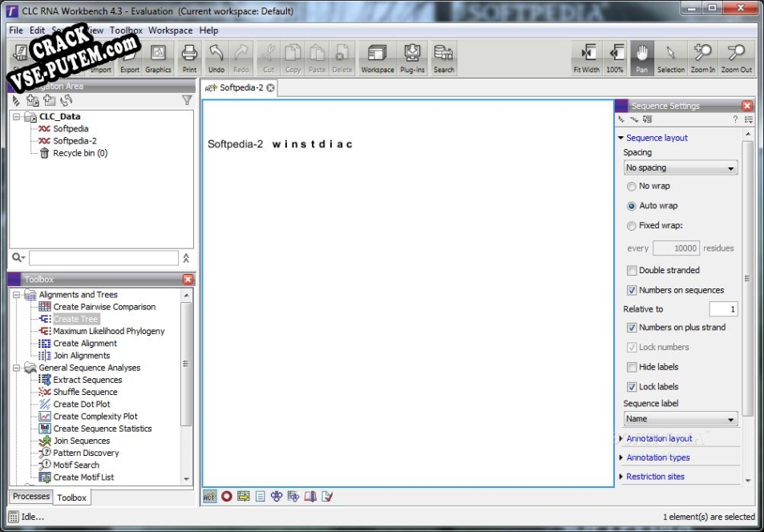The width and height of the screenshot is (764, 532).
Task: Open the Graphics export tool
Action: (159, 58)
